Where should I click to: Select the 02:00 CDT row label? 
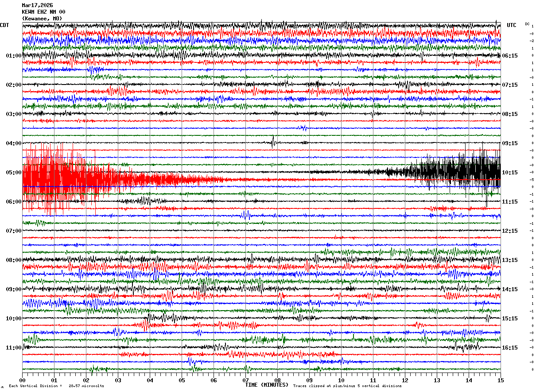(x=13, y=85)
